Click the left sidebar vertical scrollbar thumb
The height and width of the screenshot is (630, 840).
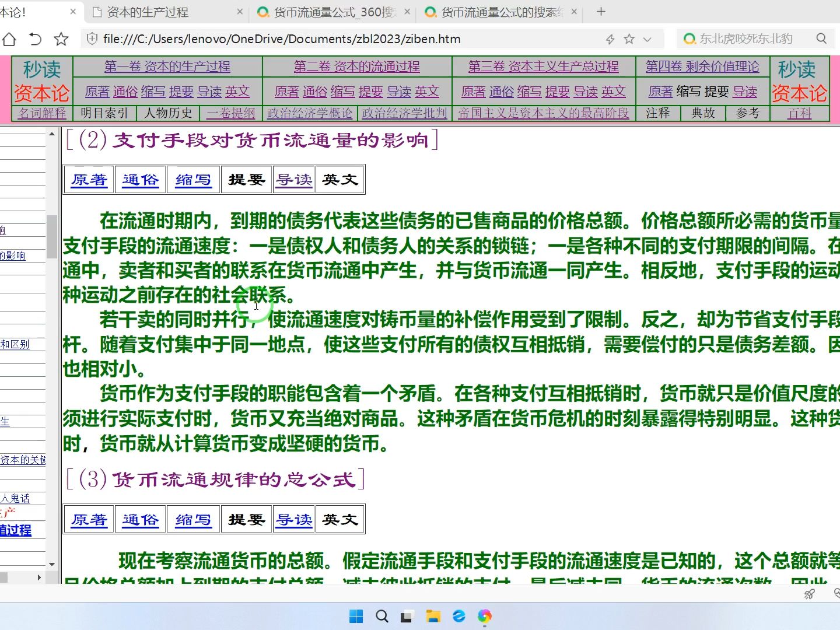[52, 236]
